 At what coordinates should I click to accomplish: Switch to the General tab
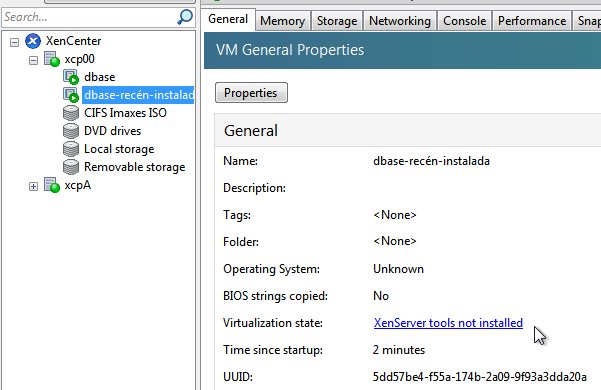click(228, 19)
